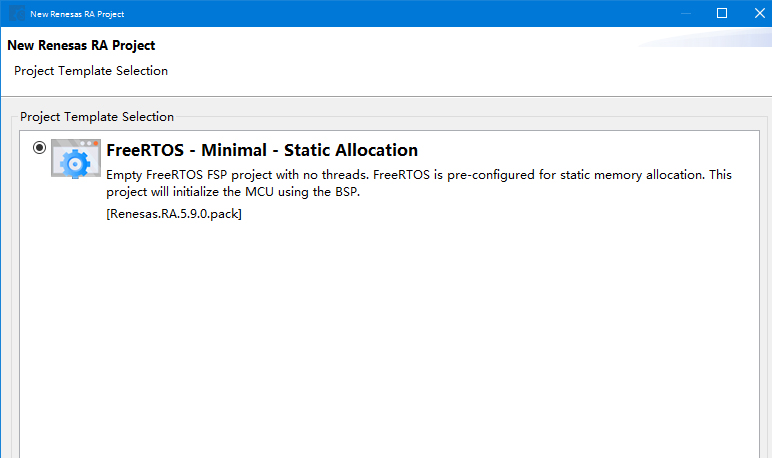Click the empty title bar area

point(400,13)
